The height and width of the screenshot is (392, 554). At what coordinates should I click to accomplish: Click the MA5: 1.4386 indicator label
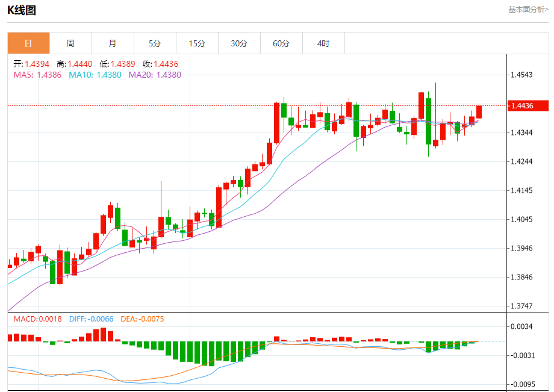click(37, 75)
